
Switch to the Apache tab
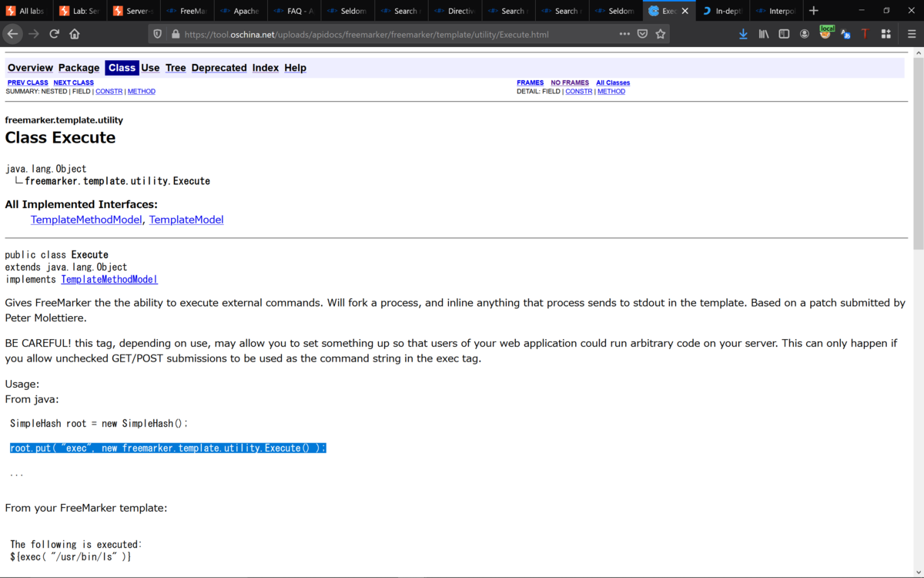click(x=239, y=11)
